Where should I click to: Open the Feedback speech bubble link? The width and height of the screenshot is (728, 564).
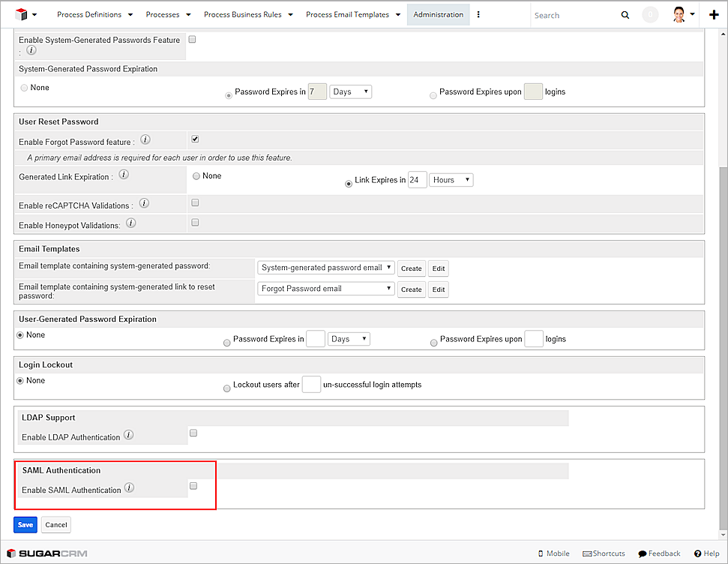pos(659,553)
